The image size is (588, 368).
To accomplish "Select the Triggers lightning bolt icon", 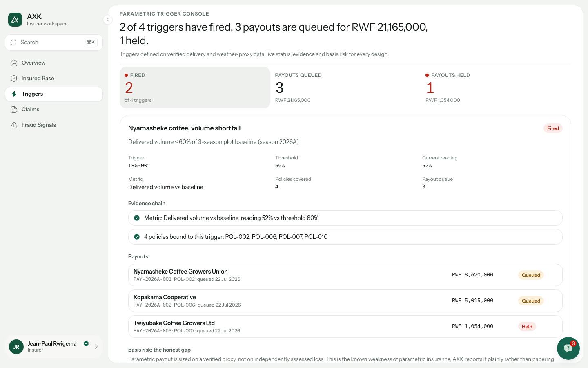I will coord(14,94).
